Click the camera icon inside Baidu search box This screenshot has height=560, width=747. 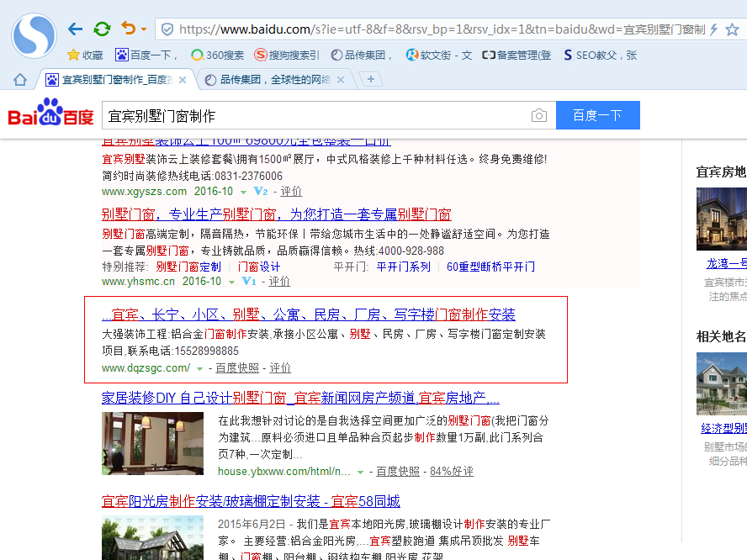click(x=538, y=114)
